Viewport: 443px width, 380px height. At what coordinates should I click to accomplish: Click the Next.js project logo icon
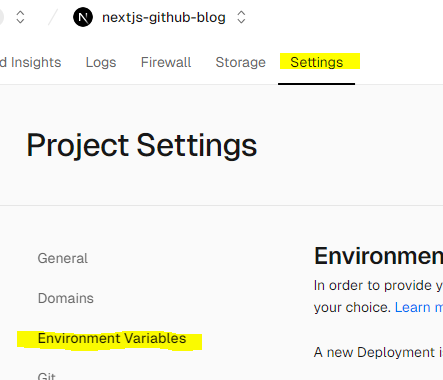83,17
